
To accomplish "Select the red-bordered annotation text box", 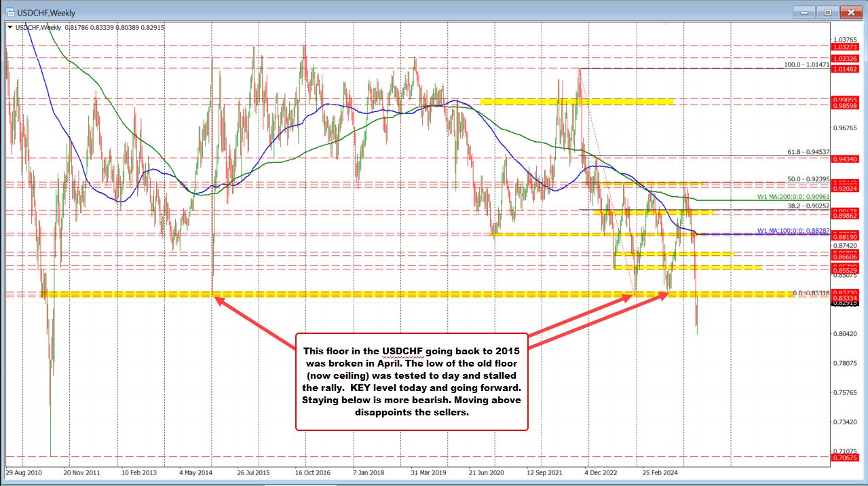I will [x=411, y=381].
